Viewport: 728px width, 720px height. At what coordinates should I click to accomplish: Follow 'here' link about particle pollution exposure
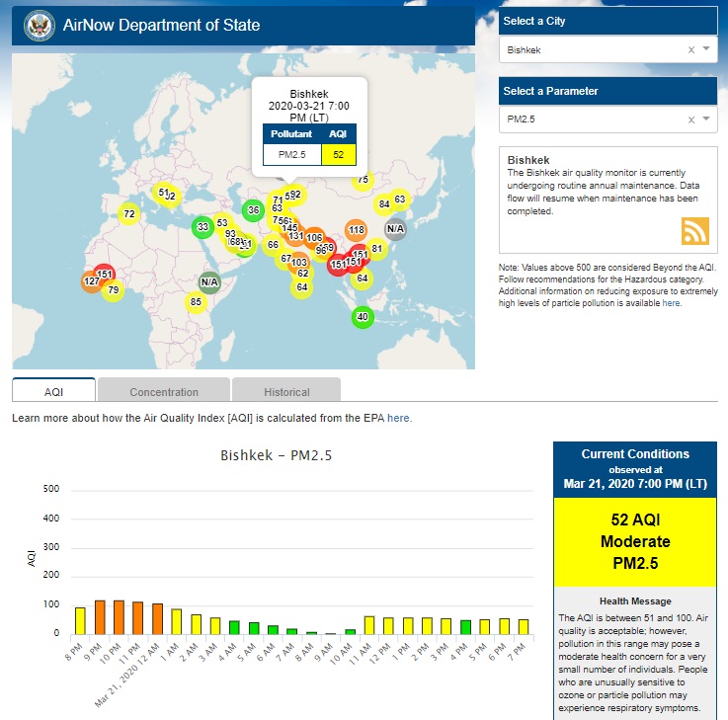point(671,303)
